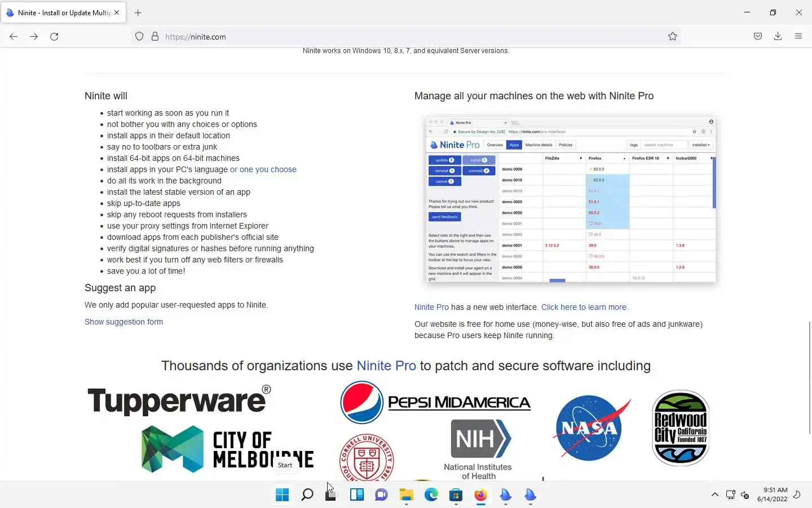Click 'skip up-to-date apps' bullet
Viewport: 812px width, 508px height.
(144, 203)
